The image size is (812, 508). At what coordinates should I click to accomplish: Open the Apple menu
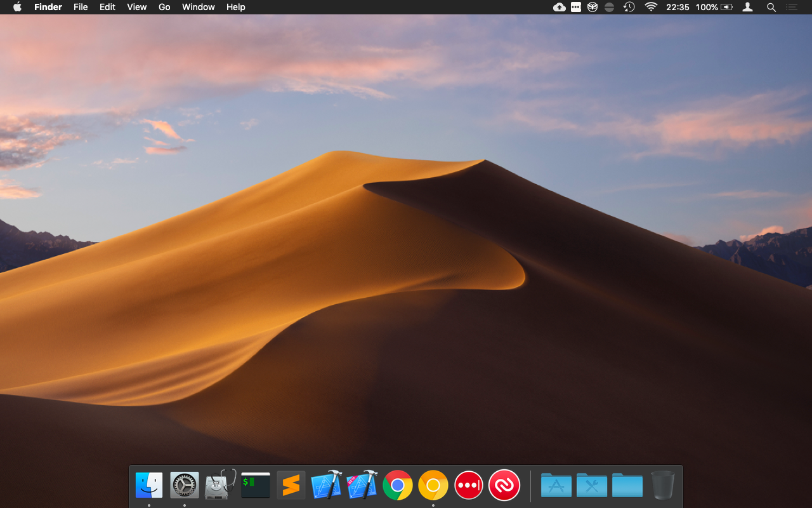17,7
